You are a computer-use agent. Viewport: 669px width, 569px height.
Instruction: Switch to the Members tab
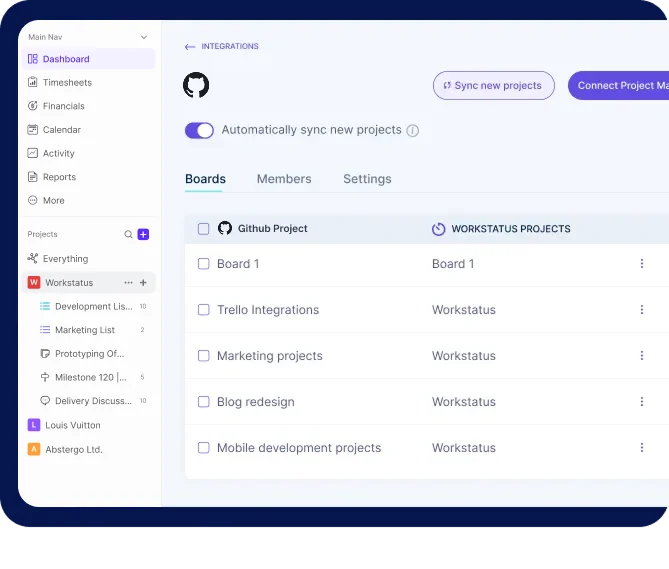pos(284,179)
